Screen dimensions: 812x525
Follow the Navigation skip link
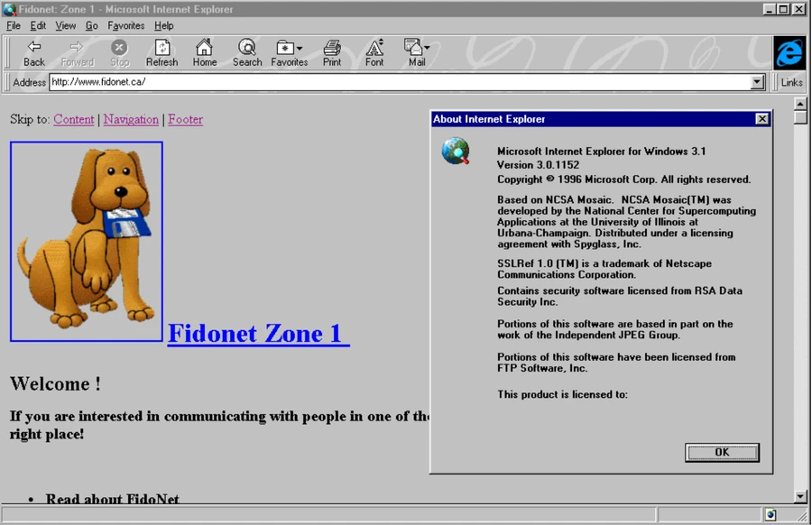point(131,119)
